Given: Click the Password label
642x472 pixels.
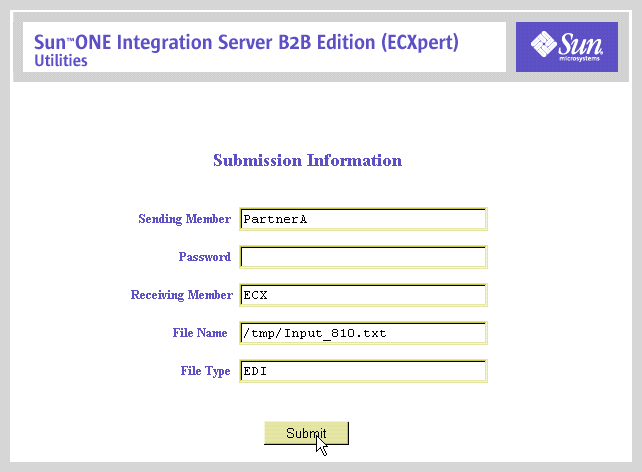Looking at the screenshot, I should [x=205, y=257].
